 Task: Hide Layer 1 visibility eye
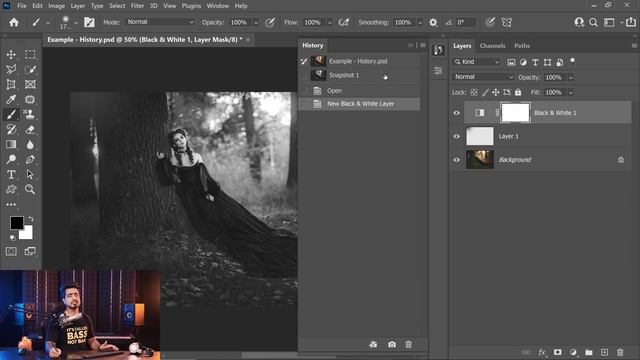(x=457, y=136)
